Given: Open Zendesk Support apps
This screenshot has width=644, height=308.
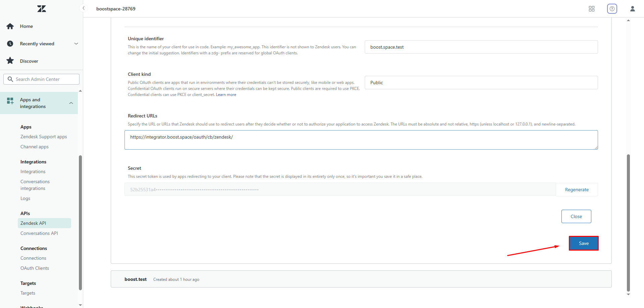Looking at the screenshot, I should tap(44, 137).
